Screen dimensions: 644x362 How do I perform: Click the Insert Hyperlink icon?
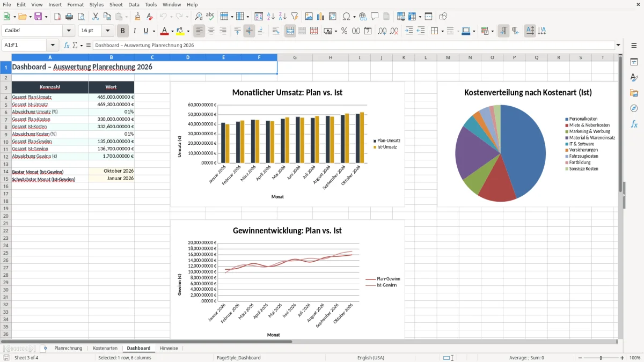tap(363, 17)
